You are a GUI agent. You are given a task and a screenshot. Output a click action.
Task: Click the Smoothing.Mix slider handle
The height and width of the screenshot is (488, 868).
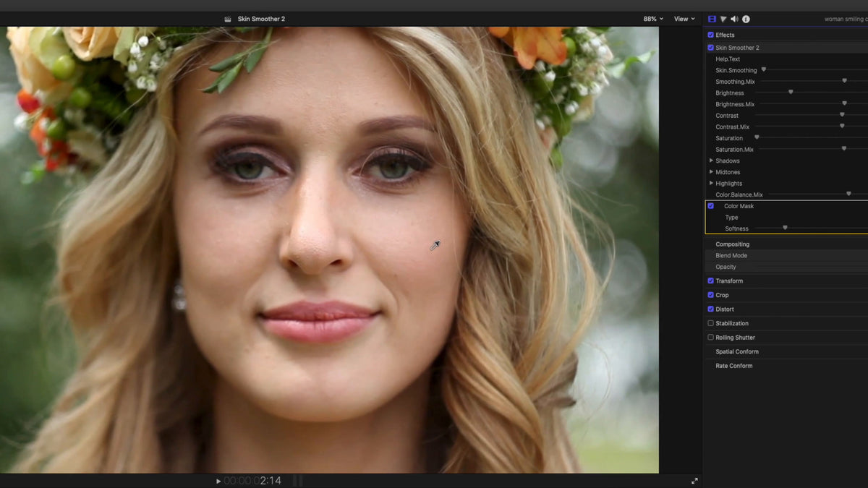click(844, 81)
